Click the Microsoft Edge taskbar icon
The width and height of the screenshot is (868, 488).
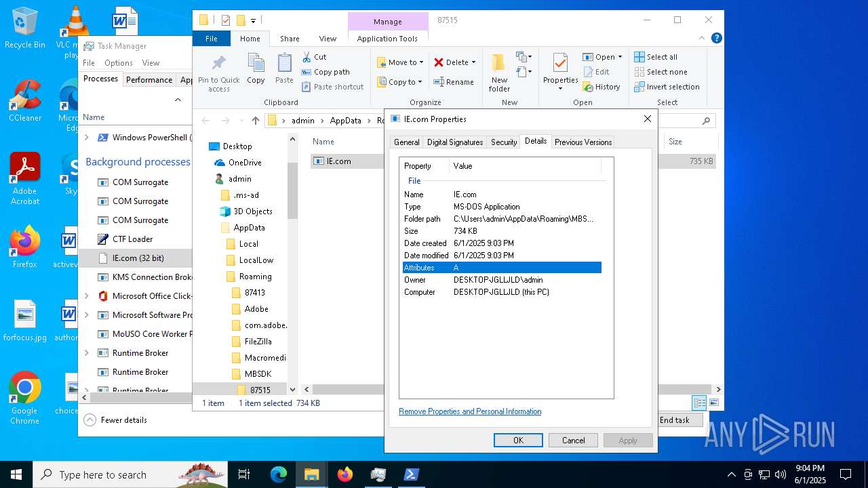(279, 474)
